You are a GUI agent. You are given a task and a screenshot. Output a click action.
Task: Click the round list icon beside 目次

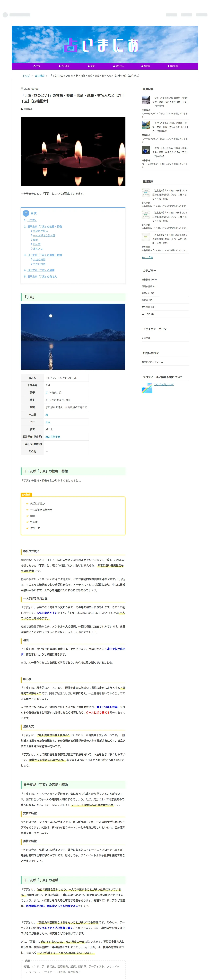26,213
